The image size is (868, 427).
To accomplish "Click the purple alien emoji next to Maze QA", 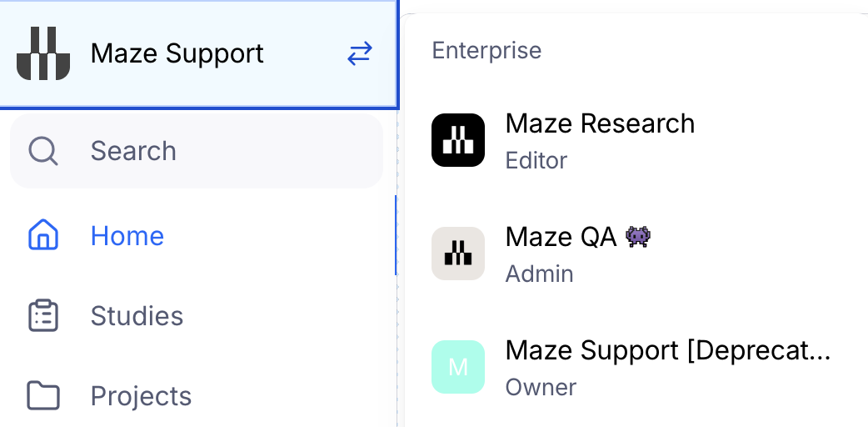I will tap(638, 238).
